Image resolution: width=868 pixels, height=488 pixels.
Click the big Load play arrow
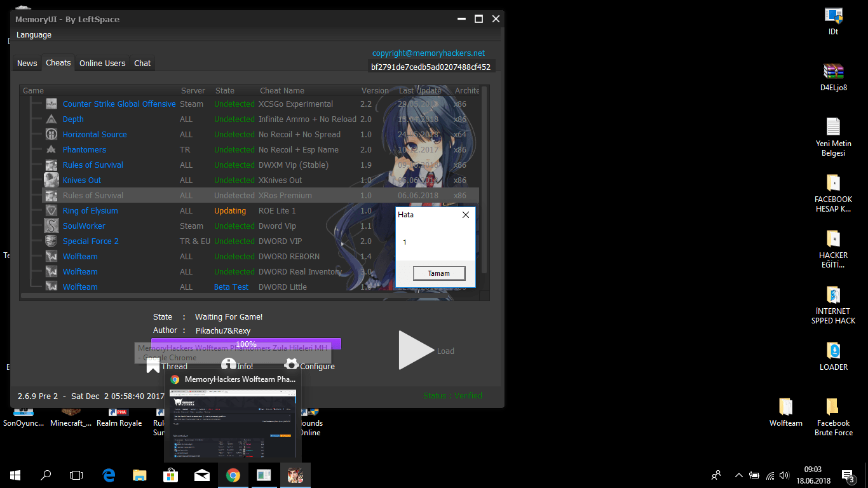[x=416, y=350]
